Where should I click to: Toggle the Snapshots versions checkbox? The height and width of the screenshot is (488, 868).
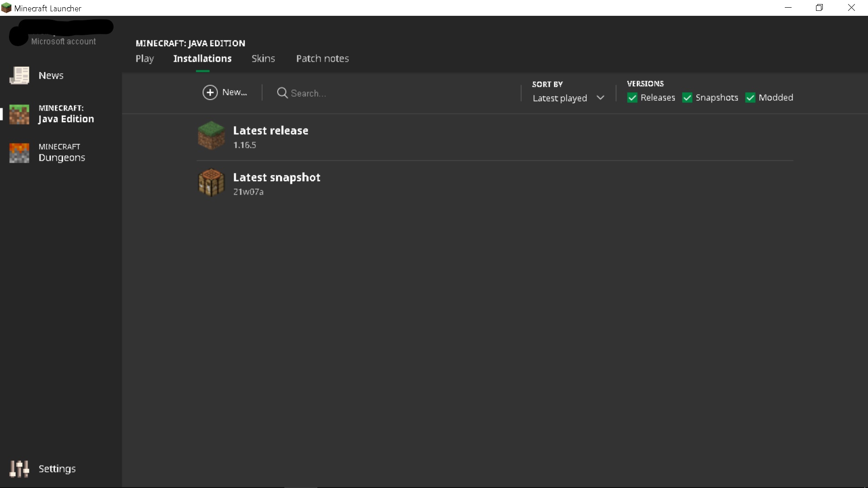tap(687, 98)
